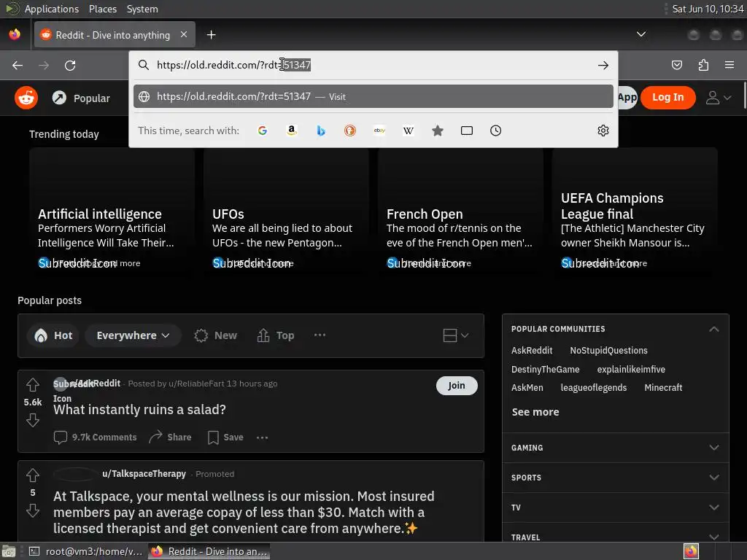Open the Pocket save icon
747x560 pixels.
tap(676, 65)
